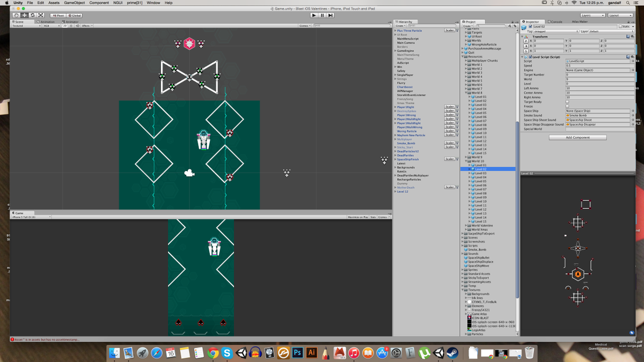
Task: Select the Move tool in toolbar
Action: [24, 15]
